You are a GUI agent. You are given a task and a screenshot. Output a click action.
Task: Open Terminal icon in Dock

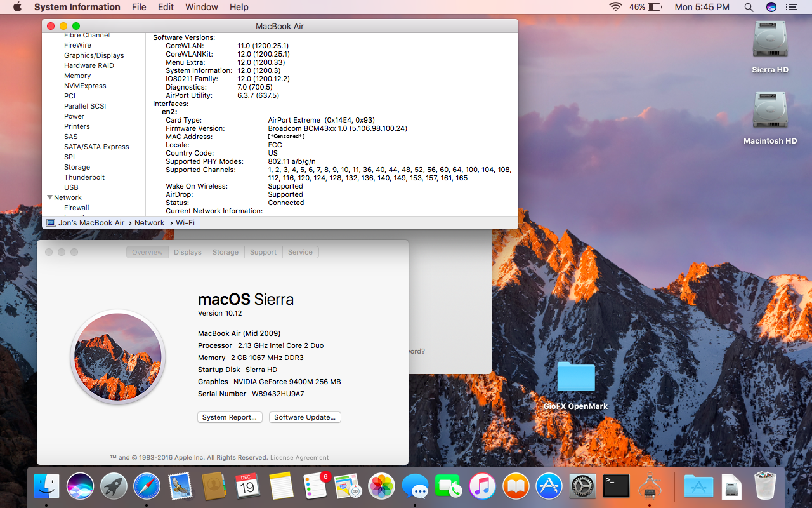tap(616, 487)
